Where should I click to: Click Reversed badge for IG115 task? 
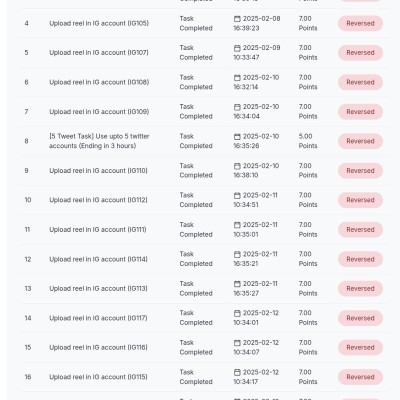tap(360, 377)
